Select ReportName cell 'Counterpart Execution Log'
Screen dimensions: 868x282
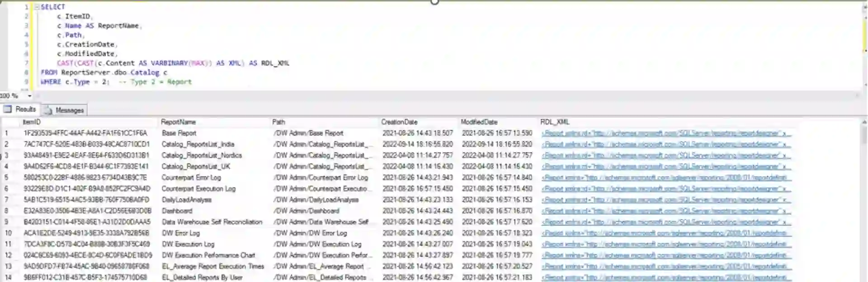[198, 189]
